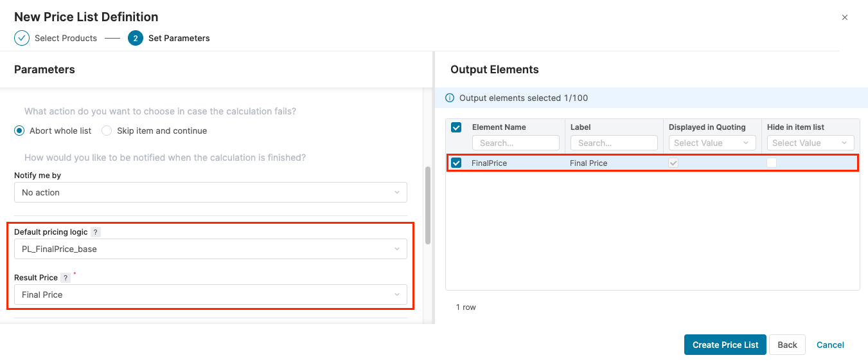The image size is (868, 362).
Task: Click the info icon in output elements banner
Action: pos(450,98)
